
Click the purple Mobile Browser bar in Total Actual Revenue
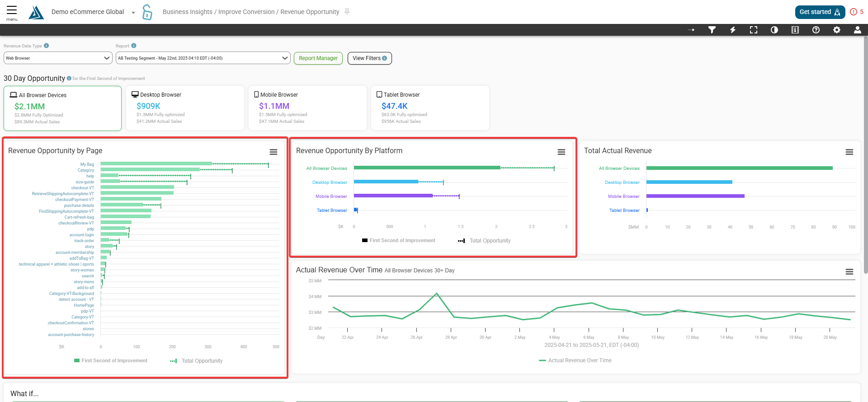[x=695, y=196]
